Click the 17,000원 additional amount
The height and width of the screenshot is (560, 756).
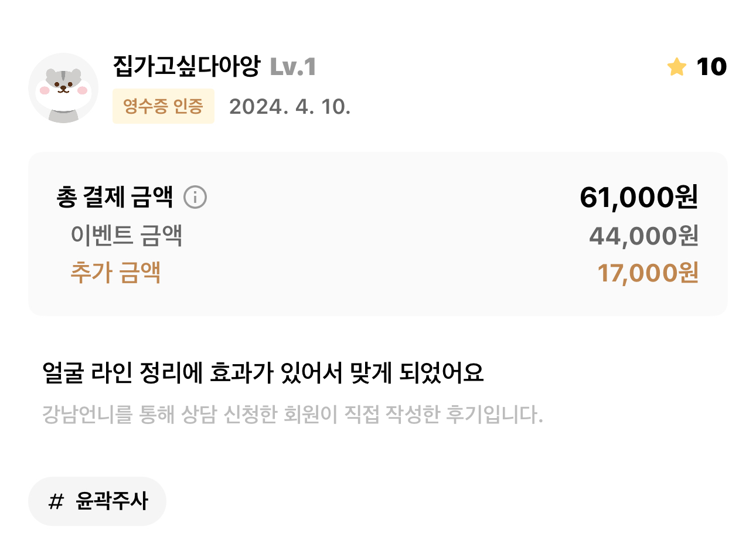point(648,273)
